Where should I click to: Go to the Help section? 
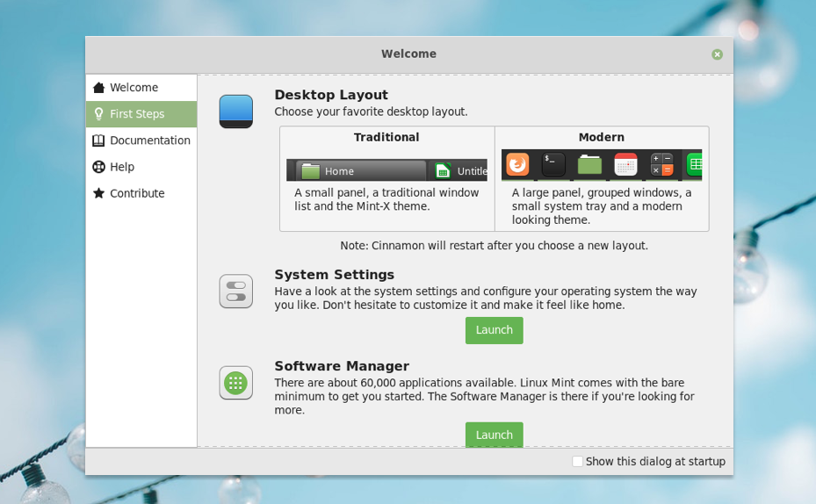pos(121,167)
